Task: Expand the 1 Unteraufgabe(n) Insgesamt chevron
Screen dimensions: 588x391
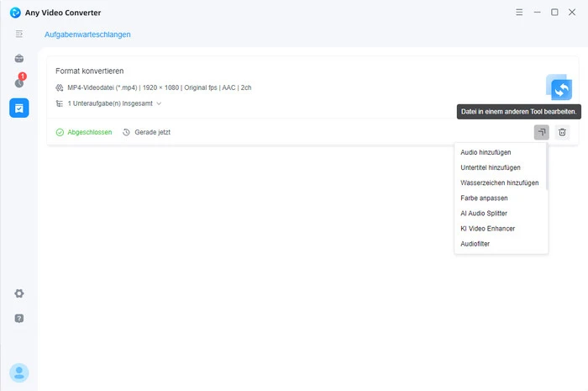Action: (158, 103)
